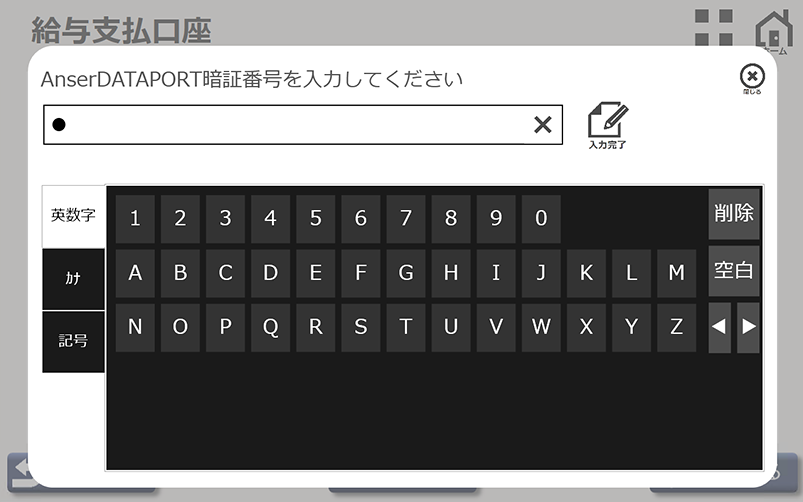Close the dialog with 閉じる icon
The width and height of the screenshot is (803, 502).
[752, 76]
